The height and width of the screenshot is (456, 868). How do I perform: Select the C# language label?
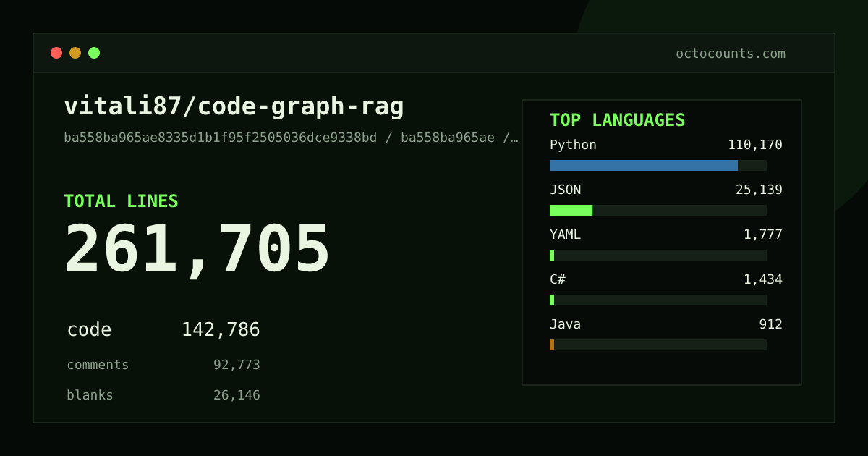558,279
